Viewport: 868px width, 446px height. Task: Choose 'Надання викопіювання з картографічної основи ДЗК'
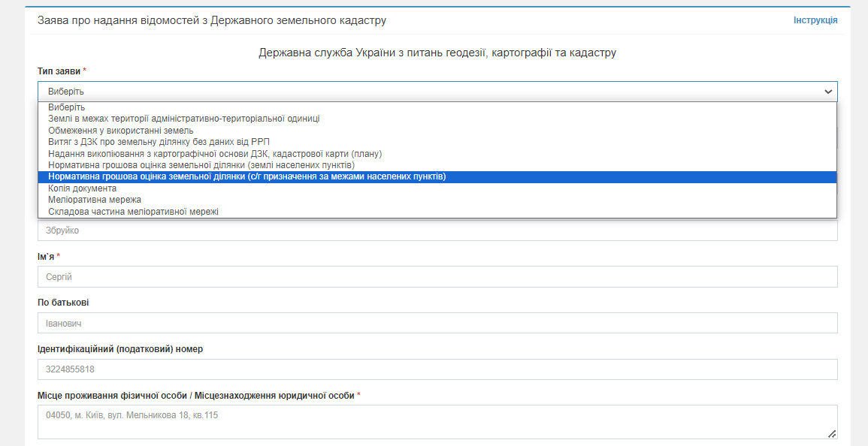215,154
